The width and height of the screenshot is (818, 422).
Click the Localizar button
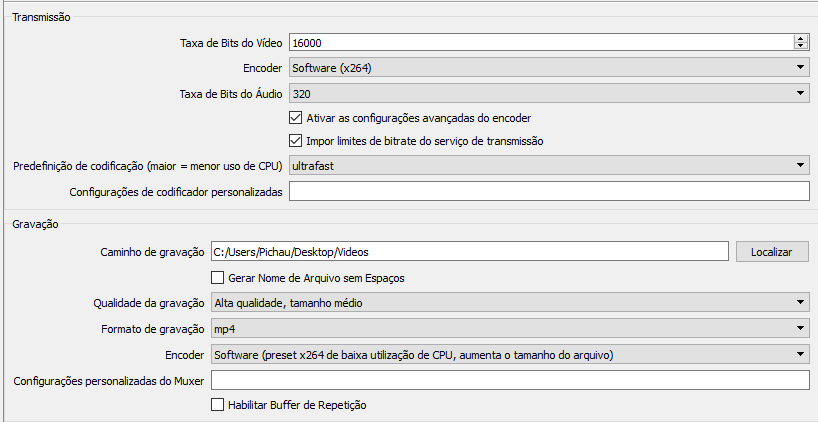(x=772, y=252)
